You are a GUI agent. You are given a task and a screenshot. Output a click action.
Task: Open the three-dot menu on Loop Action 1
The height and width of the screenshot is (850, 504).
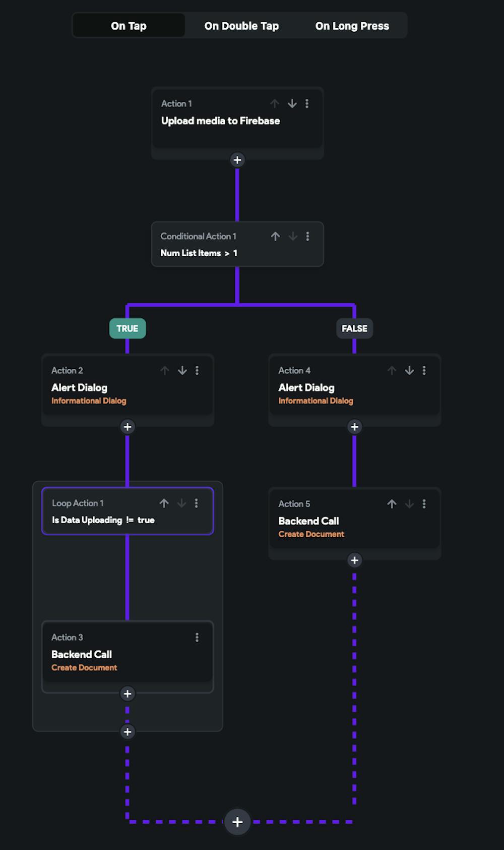(x=197, y=503)
